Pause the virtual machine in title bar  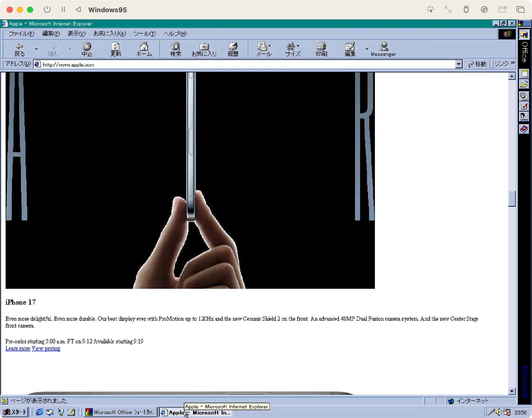click(63, 10)
